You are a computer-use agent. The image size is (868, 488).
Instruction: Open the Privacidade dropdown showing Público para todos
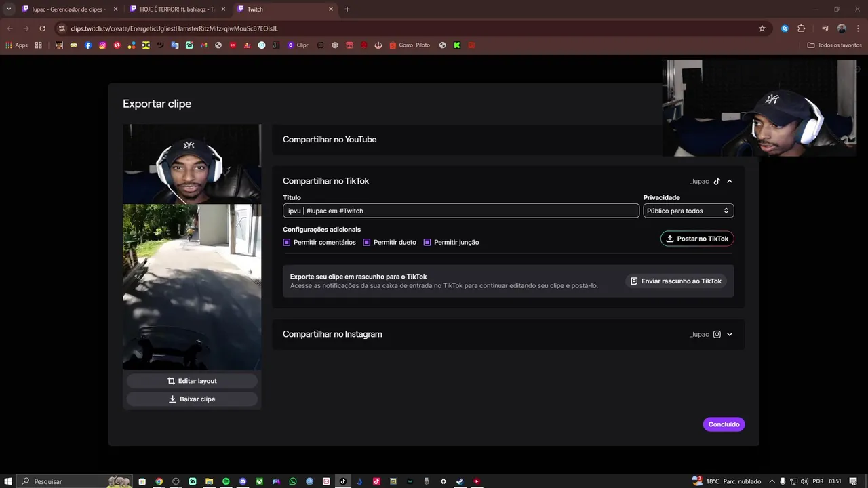[x=688, y=211]
